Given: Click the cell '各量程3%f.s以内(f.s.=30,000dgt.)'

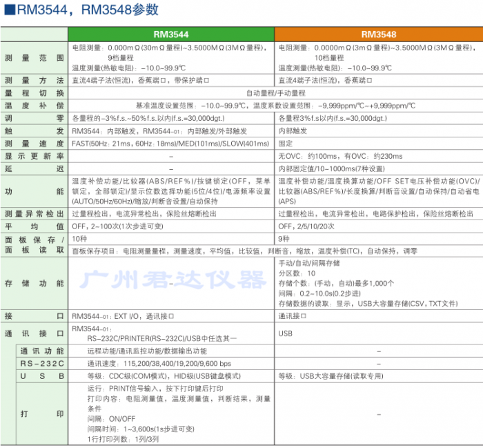Looking at the screenshot, I should [333, 118].
